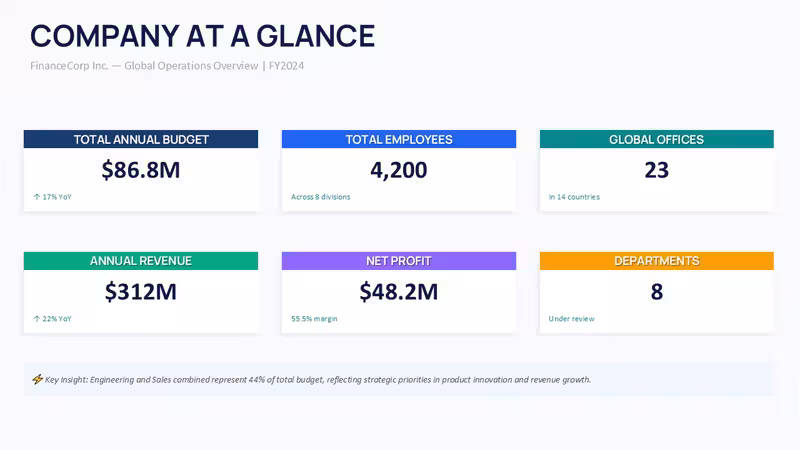Click the 23 global offices number
Viewport: 800px width, 450px height.
tap(657, 170)
